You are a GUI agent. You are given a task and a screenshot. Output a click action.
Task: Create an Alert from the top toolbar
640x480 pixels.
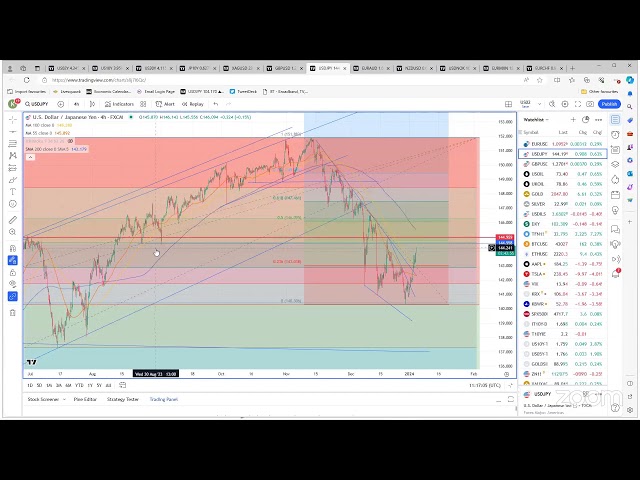point(166,104)
